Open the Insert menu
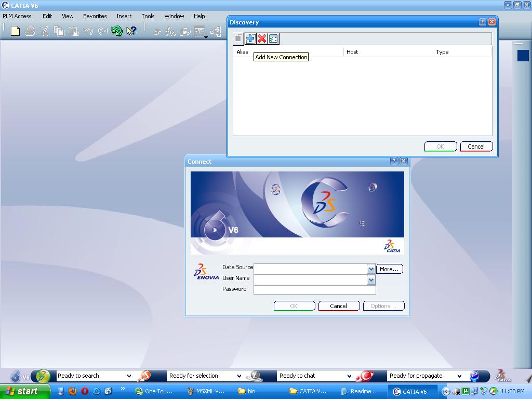The image size is (532, 399). click(124, 16)
